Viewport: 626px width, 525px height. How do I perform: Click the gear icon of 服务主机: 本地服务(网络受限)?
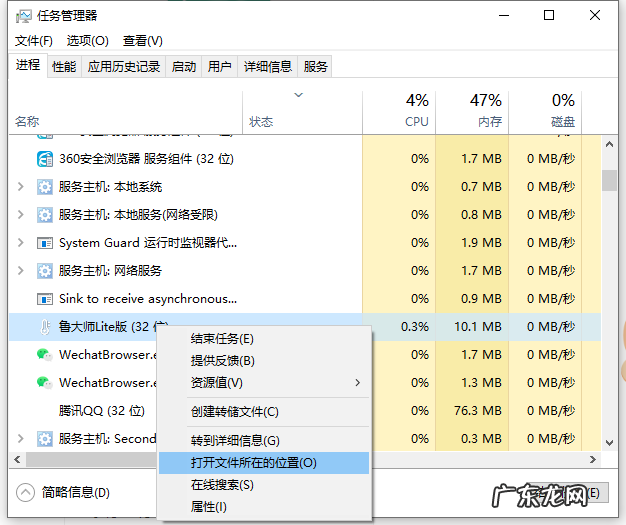coord(45,215)
